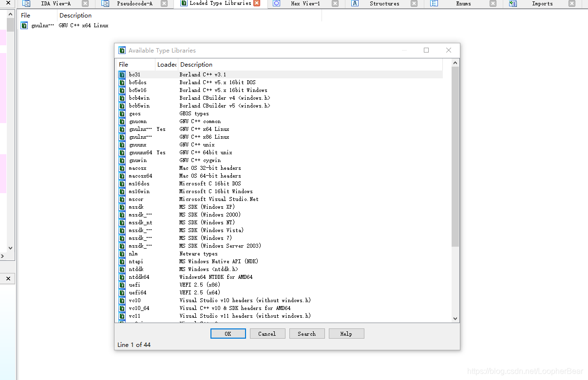Click the gnuunx64 library icon
This screenshot has height=380, width=588.
(122, 152)
